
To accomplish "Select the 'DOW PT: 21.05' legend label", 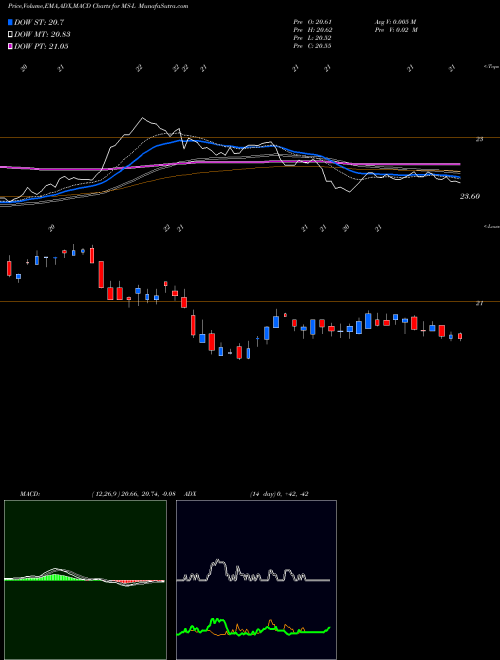I will pyautogui.click(x=41, y=46).
